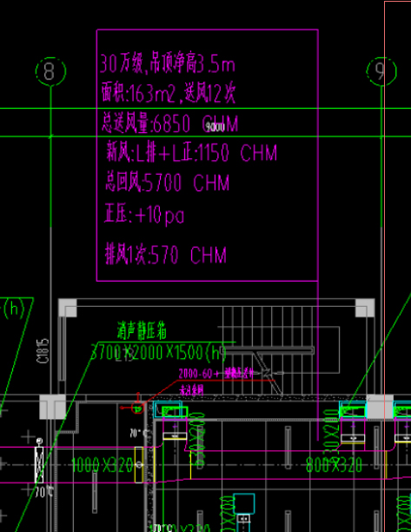411x532 pixels.
Task: Click the 总回风:5700 CHM annotation
Action: [168, 183]
